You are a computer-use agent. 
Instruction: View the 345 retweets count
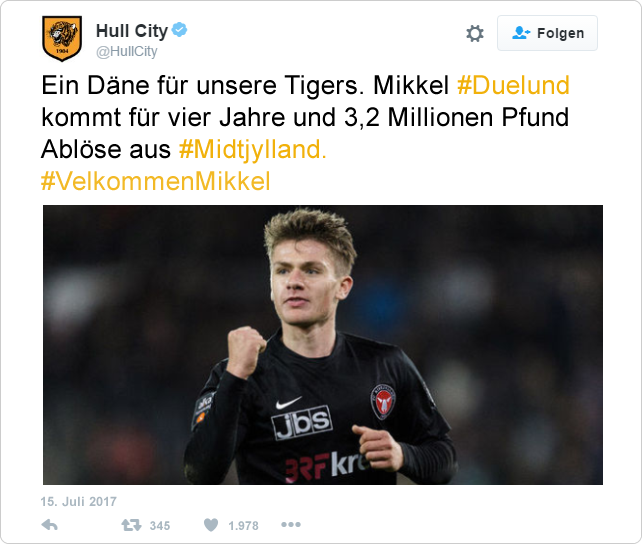pyautogui.click(x=160, y=526)
